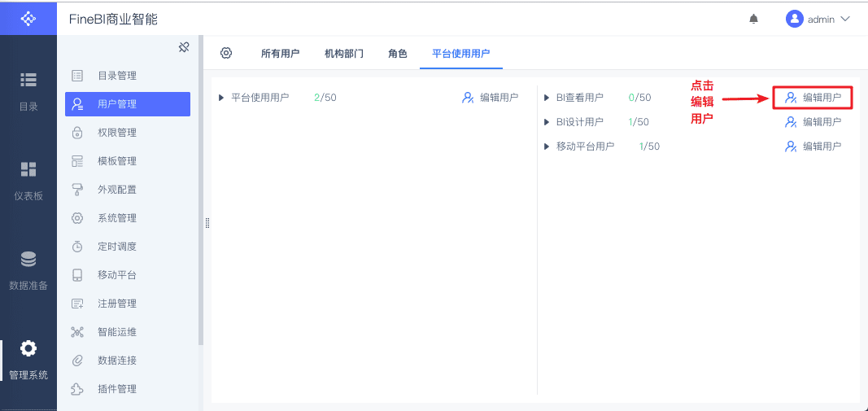Switch to the 机构部门 tab
The width and height of the screenshot is (868, 411).
[x=343, y=54]
